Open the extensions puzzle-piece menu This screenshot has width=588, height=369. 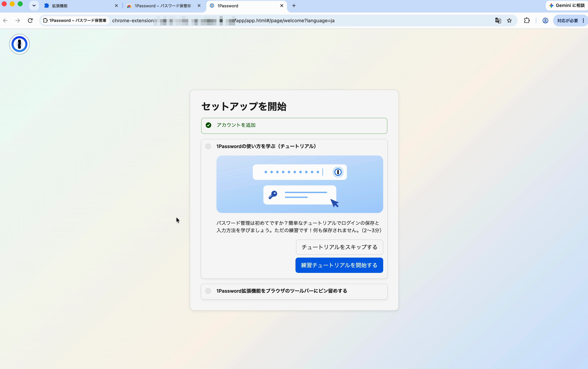click(527, 21)
